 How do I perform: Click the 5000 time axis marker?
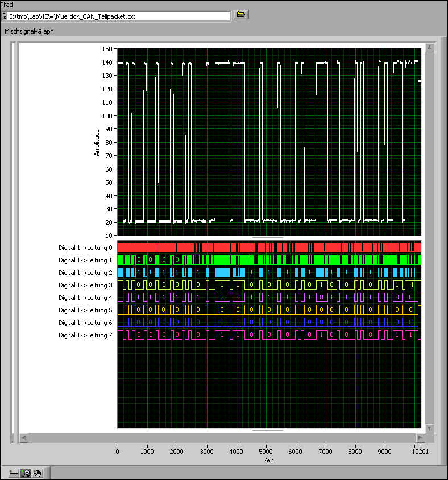pyautogui.click(x=266, y=452)
